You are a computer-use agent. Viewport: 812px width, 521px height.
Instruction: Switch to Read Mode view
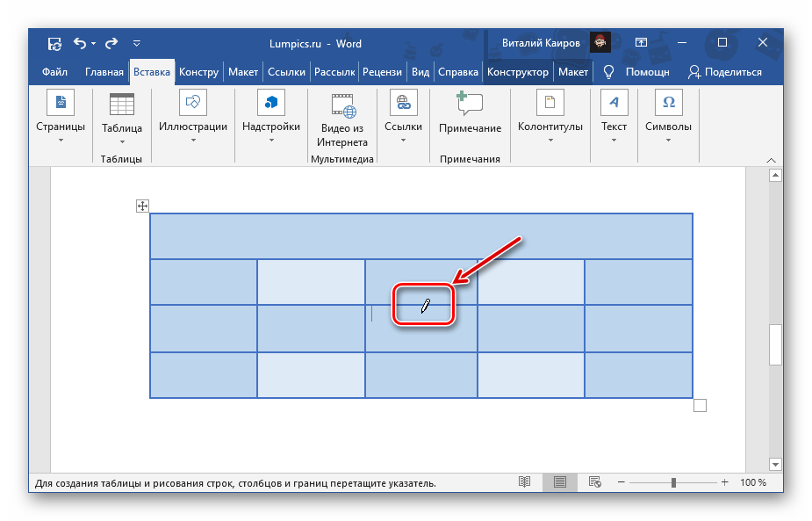click(x=524, y=482)
